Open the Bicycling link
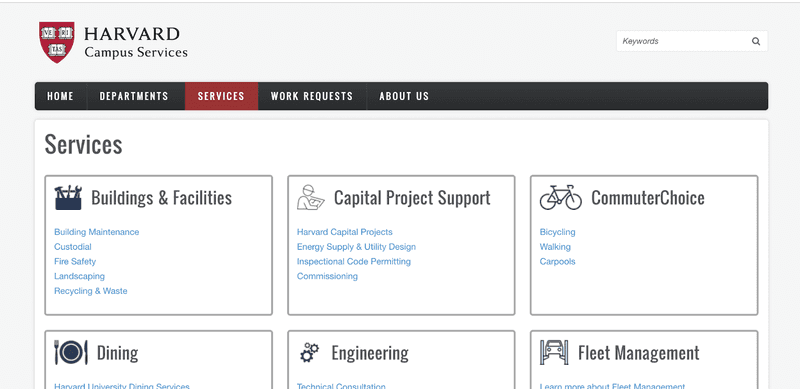The image size is (800, 389). (558, 232)
